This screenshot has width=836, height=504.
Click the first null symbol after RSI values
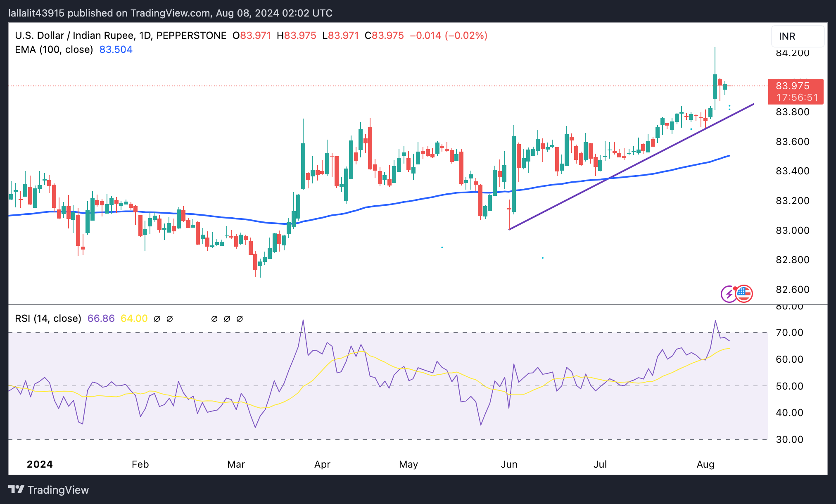(157, 319)
